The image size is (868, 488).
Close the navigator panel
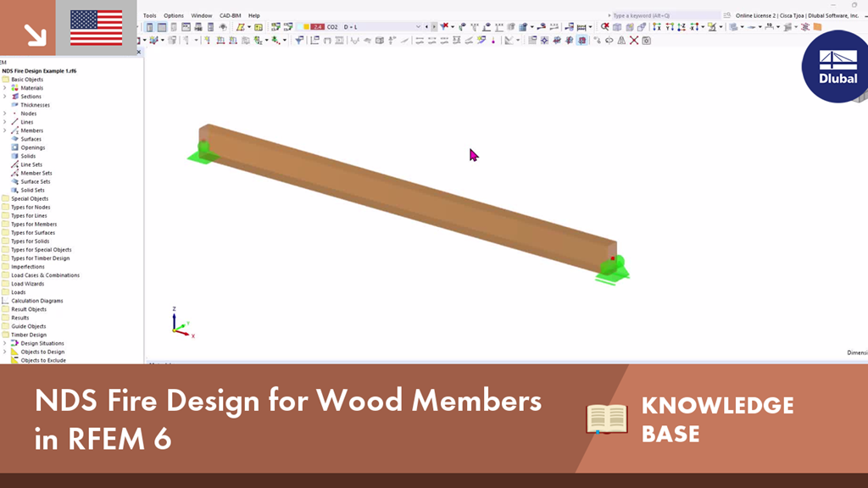pyautogui.click(x=139, y=52)
